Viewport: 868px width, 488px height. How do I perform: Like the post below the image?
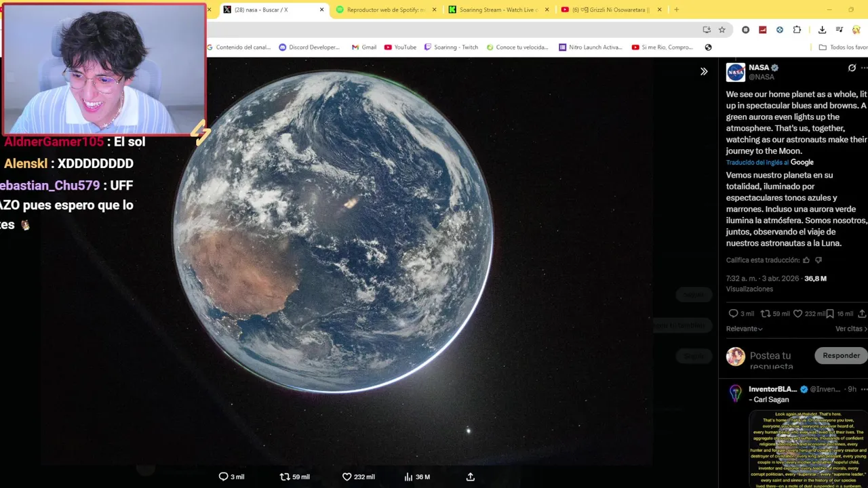(347, 477)
